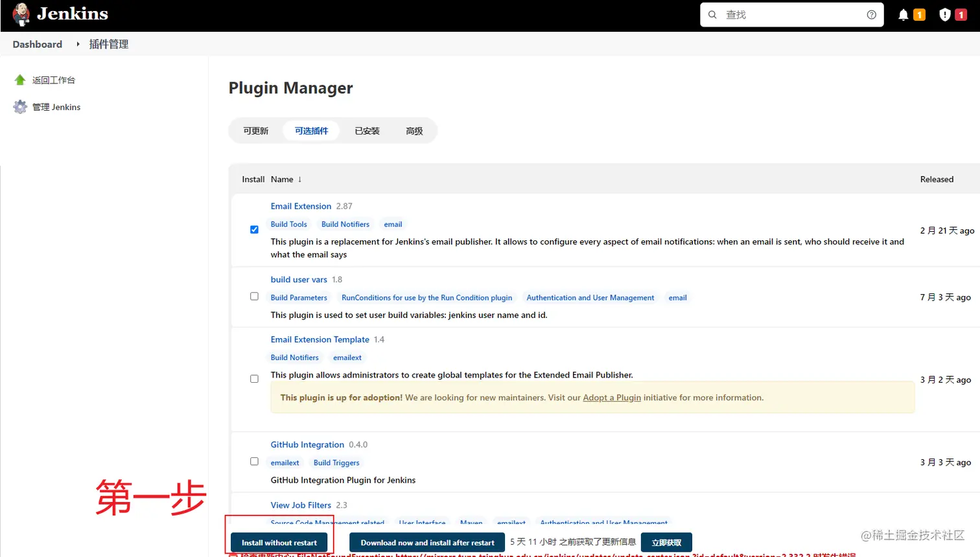
Task: Click Install without restart button
Action: [x=279, y=543]
